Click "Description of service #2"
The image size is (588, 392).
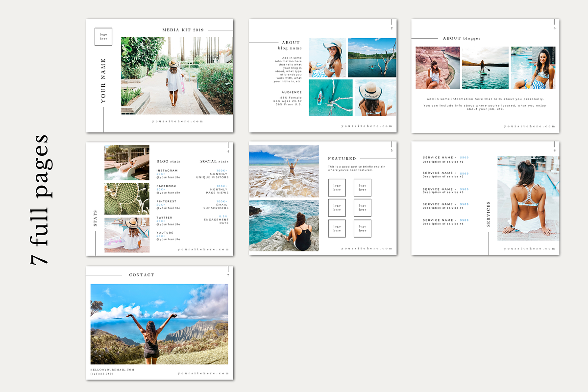[443, 177]
